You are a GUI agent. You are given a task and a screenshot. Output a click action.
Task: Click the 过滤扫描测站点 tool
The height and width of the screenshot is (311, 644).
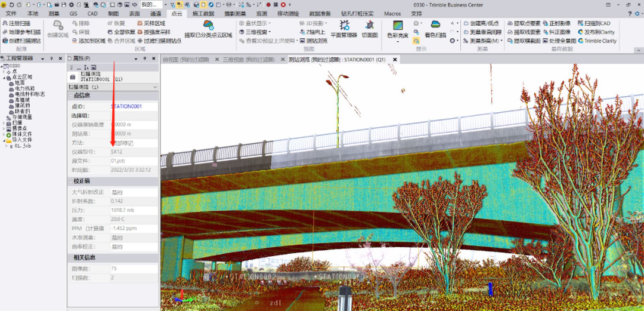(x=159, y=41)
